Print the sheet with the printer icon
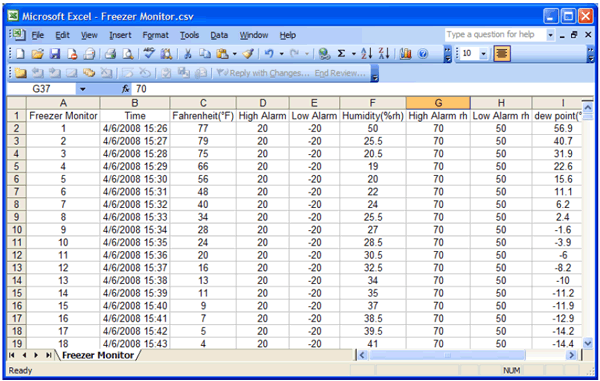 click(110, 54)
